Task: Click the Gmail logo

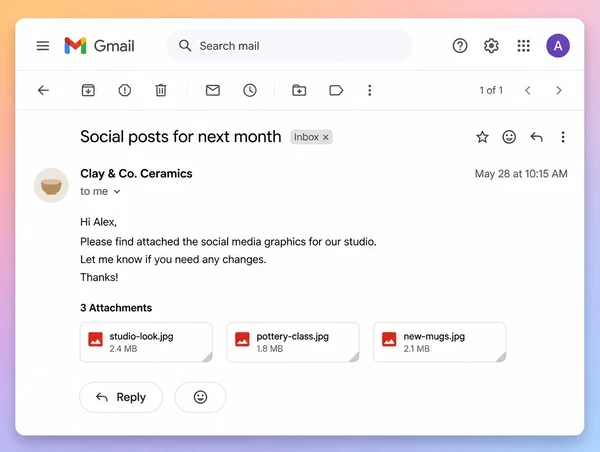Action: pos(99,46)
